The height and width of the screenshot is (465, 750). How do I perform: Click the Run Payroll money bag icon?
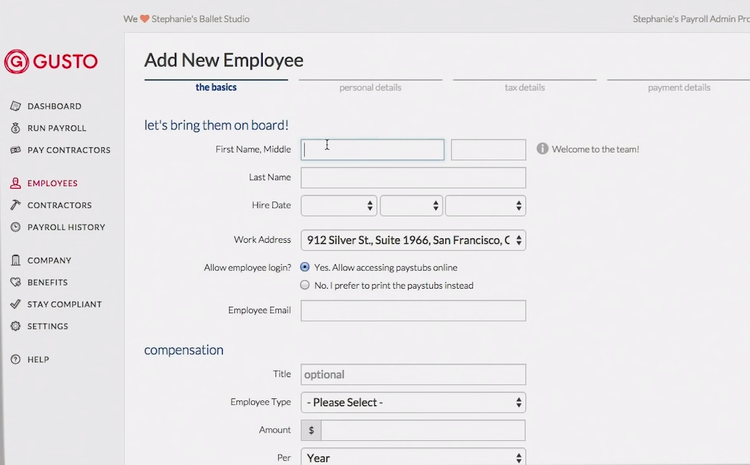tap(16, 128)
